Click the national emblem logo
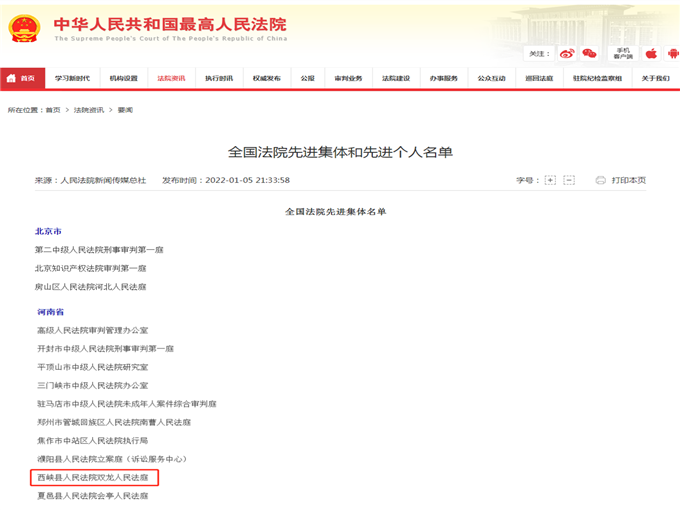 pyautogui.click(x=25, y=27)
